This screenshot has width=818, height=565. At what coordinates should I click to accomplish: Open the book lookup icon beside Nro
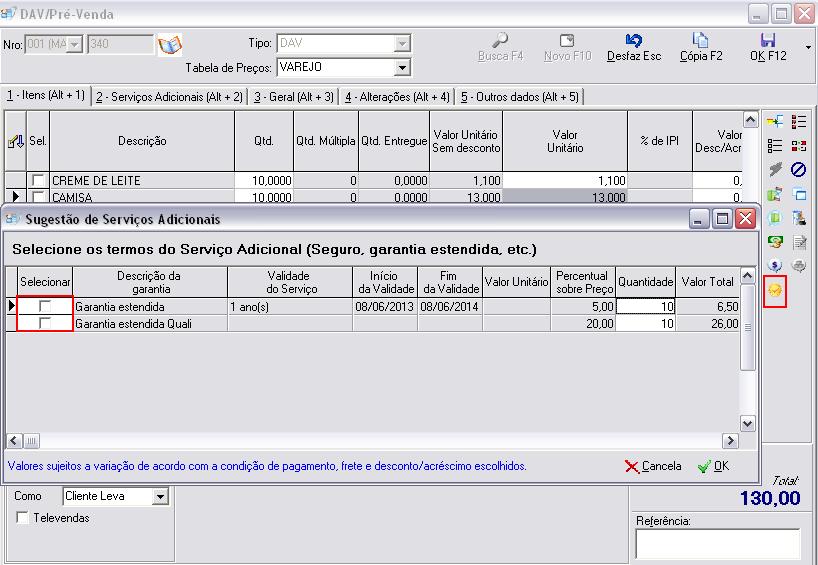coord(170,45)
